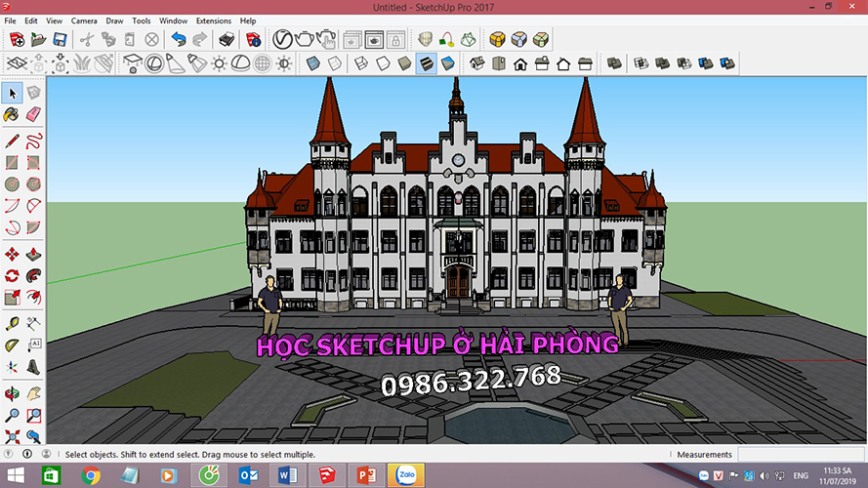Open a file with folder icon

point(38,39)
